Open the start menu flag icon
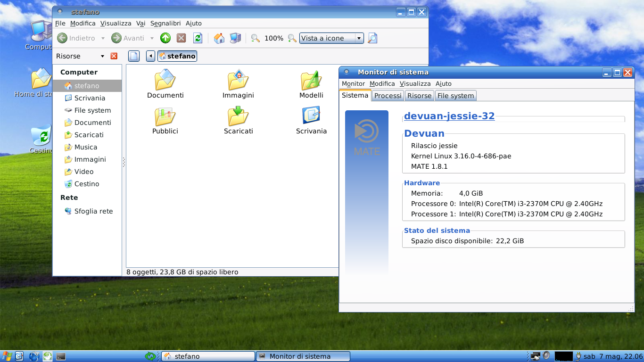This screenshot has height=362, width=644. pos(6,356)
